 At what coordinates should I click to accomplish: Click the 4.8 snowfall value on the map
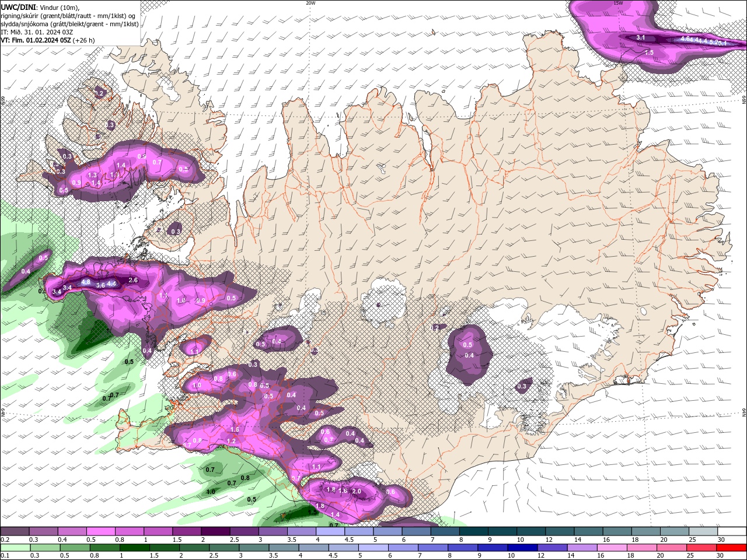coord(86,282)
